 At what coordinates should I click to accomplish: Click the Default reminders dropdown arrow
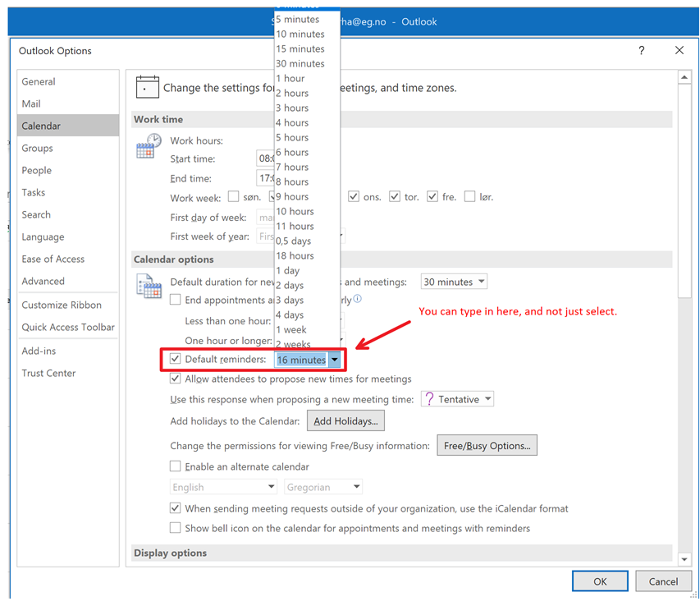click(334, 360)
